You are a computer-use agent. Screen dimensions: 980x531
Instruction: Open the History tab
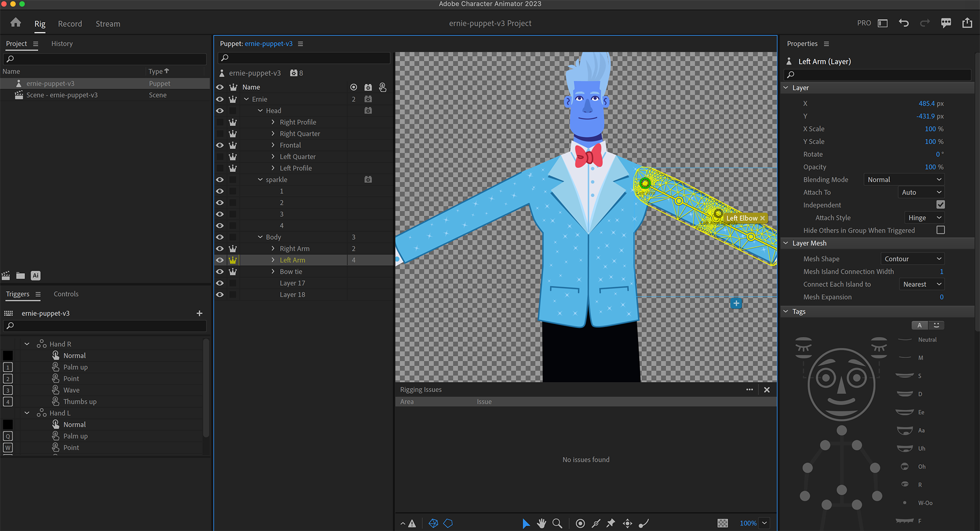point(62,44)
